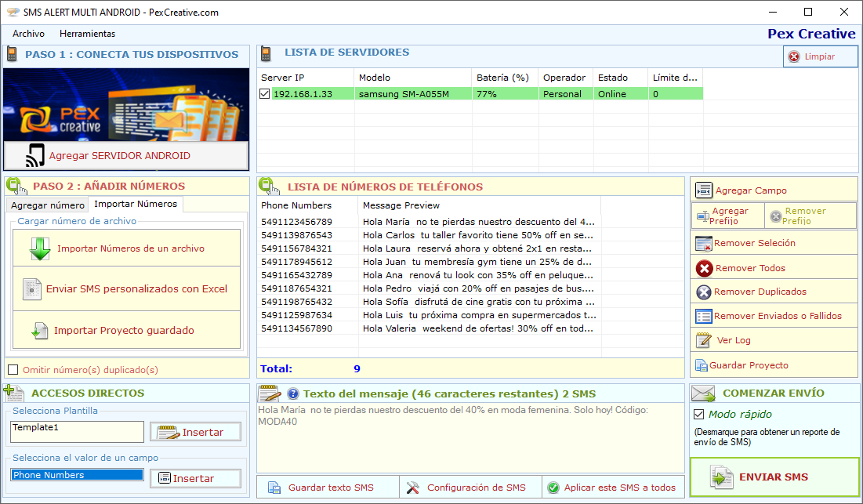Click the field value Insertar icon
Viewport: 863px width, 504px height.
164,478
